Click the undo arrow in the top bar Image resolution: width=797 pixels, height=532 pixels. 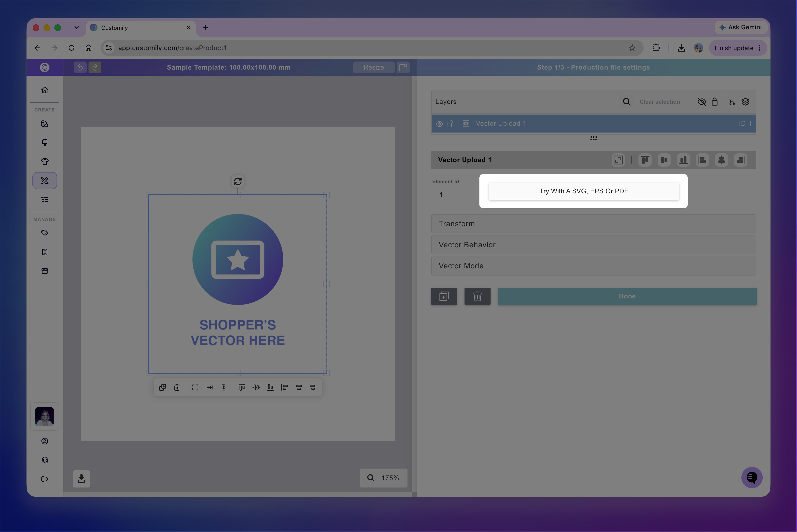click(x=80, y=67)
